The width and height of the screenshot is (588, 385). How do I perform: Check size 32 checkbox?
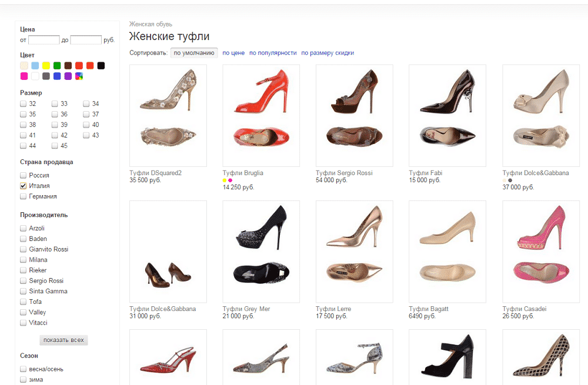tap(24, 103)
